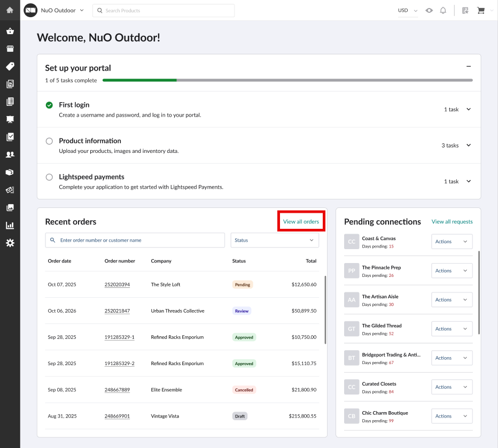Click the Lightspeed payments task circle
The height and width of the screenshot is (448, 498).
[x=49, y=177]
